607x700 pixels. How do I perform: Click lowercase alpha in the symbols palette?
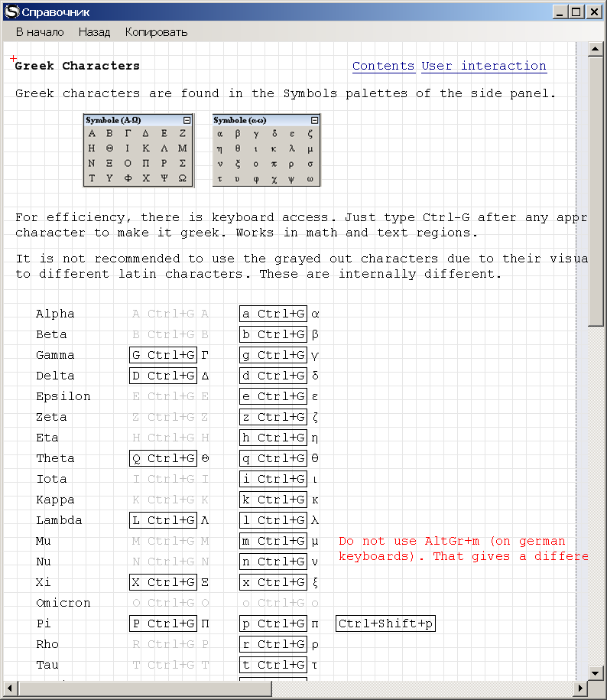click(x=219, y=133)
